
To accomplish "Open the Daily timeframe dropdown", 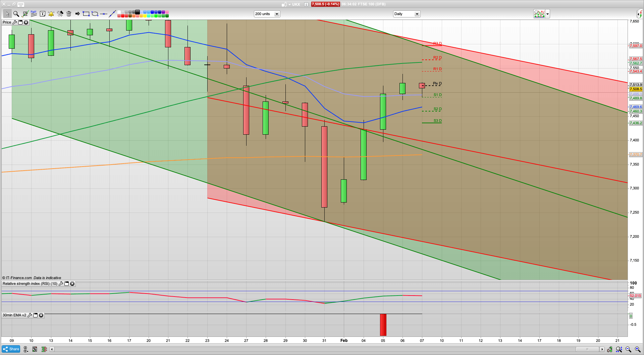I will click(417, 14).
